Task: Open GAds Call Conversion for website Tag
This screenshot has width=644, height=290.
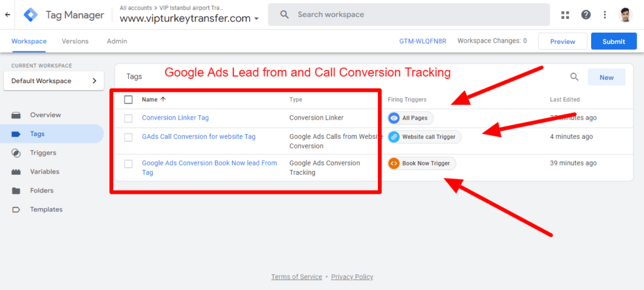Action: click(x=199, y=137)
